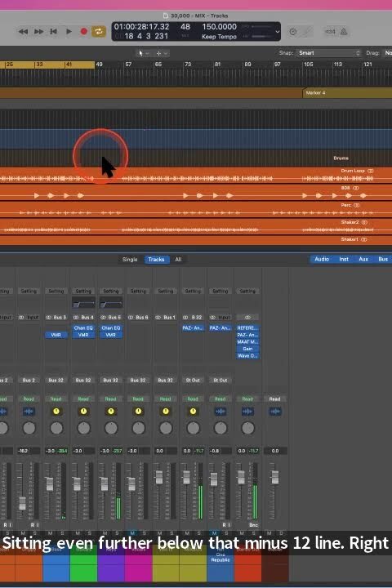Open the LCD display mode chevron
Viewport: 392px width, 588px height.
278,32
